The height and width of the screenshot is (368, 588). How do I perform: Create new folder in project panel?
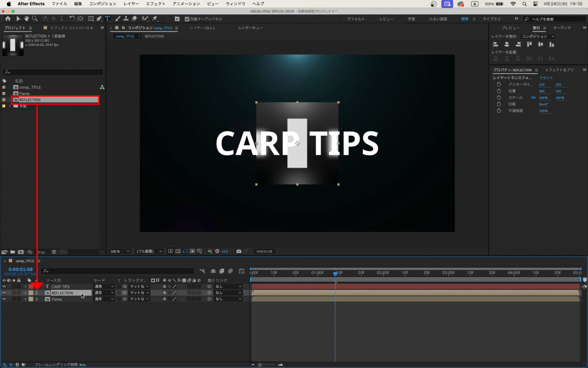[12, 252]
